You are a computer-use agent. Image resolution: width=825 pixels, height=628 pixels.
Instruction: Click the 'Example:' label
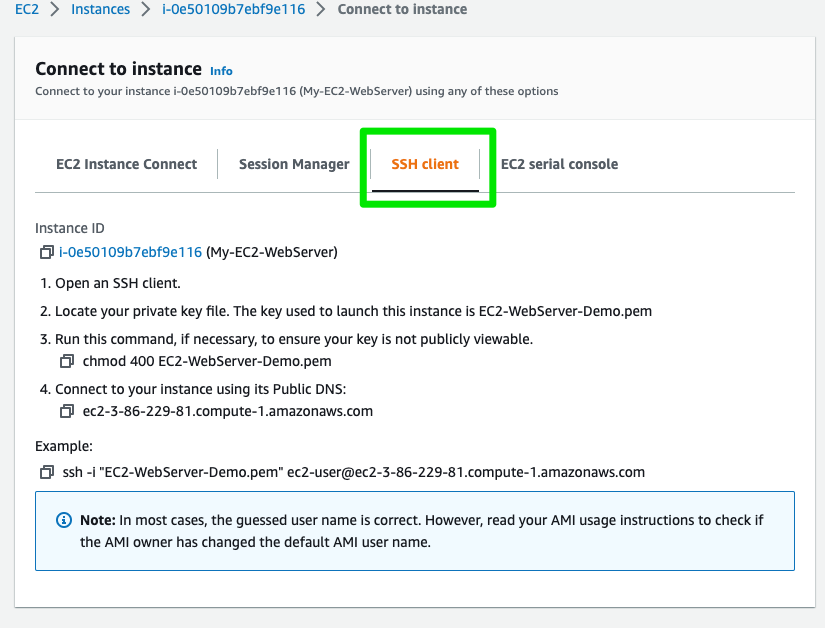pos(64,447)
